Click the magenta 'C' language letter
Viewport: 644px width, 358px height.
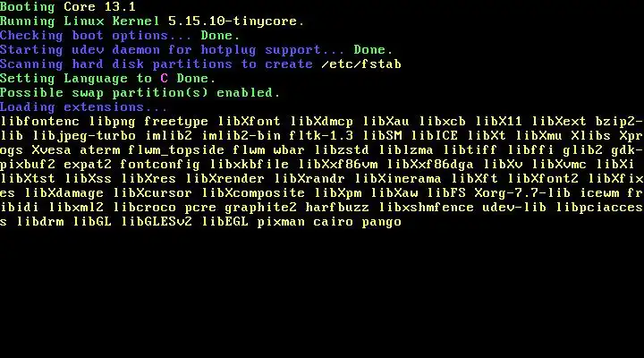point(165,79)
